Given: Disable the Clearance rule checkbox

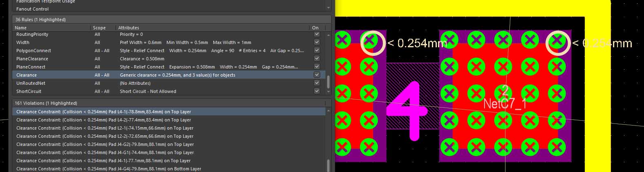Looking at the screenshot, I should coord(317,75).
